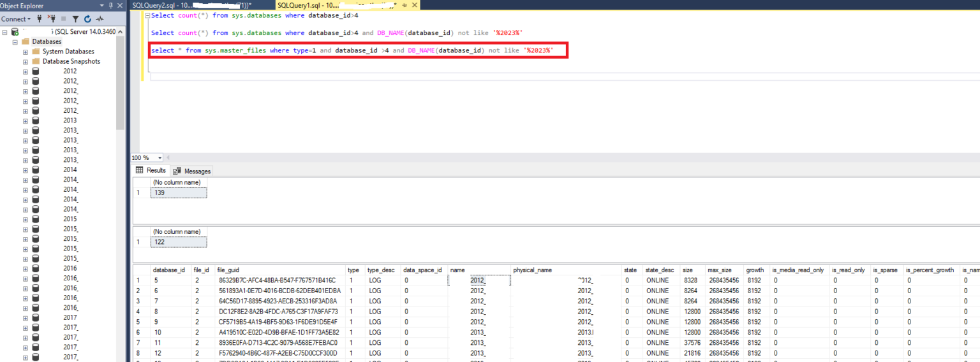980x362 pixels.
Task: Collapse the Databases node
Action: (x=15, y=41)
